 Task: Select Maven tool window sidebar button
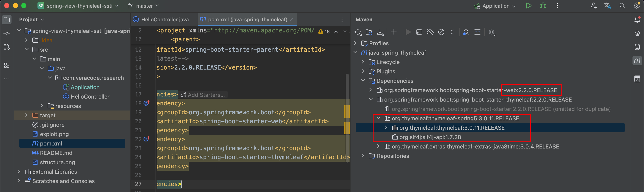637,61
